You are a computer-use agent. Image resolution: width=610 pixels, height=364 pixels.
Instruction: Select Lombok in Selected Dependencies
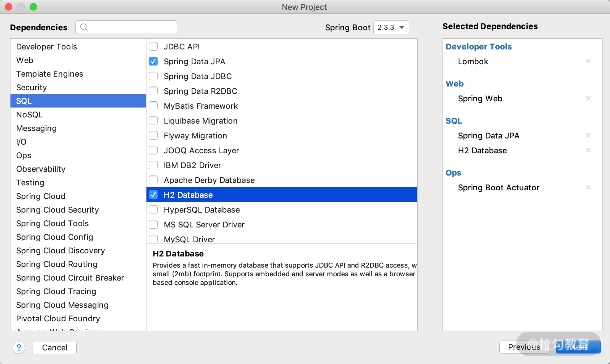coord(473,61)
